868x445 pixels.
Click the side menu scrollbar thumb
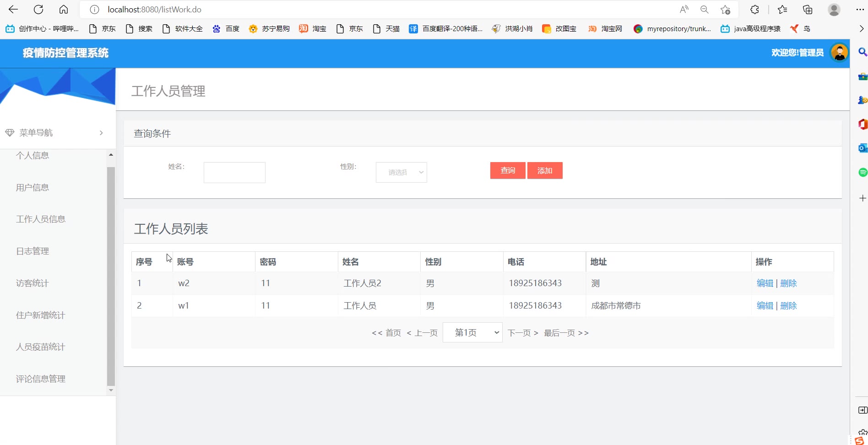[x=111, y=277]
